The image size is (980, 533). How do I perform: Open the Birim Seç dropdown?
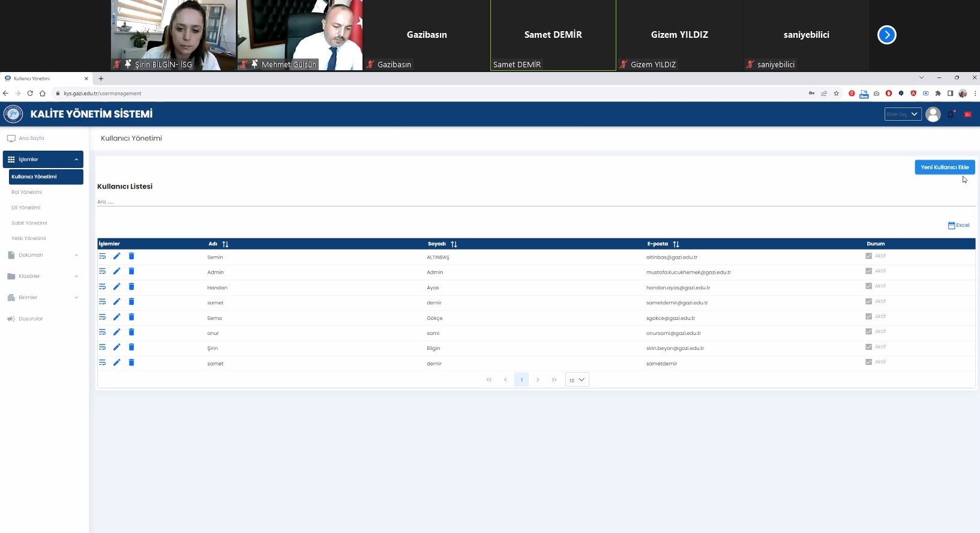tap(903, 114)
